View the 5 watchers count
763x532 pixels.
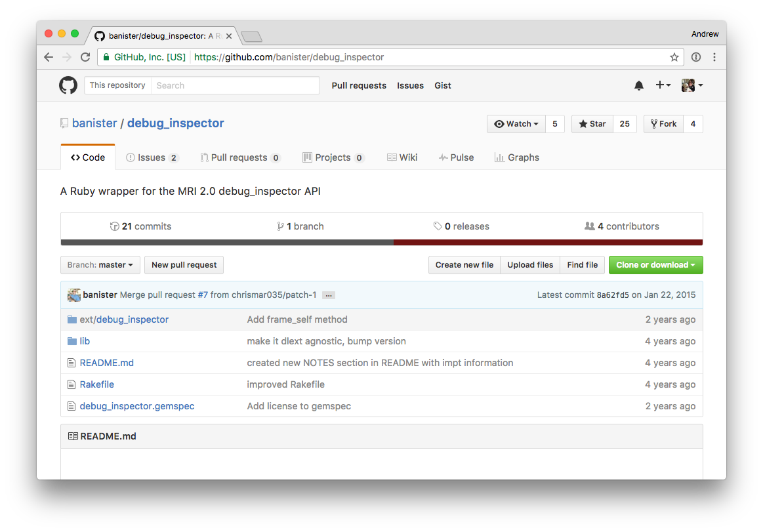(555, 124)
